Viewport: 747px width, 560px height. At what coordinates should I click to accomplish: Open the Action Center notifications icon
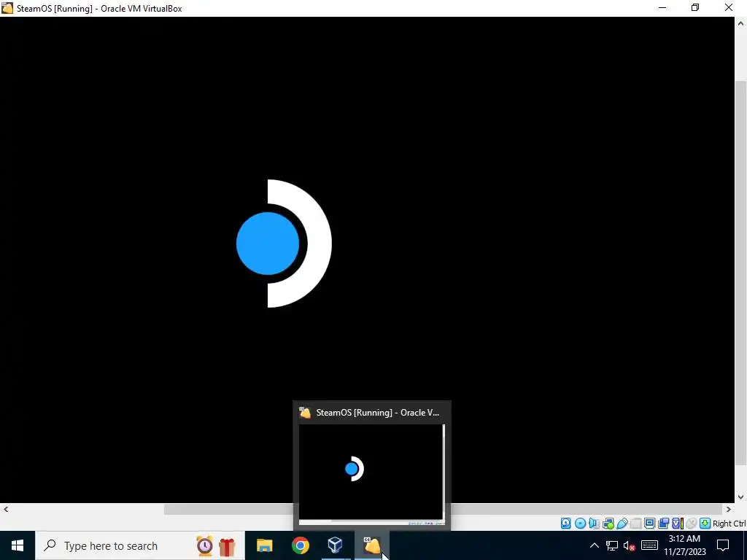[x=723, y=545]
